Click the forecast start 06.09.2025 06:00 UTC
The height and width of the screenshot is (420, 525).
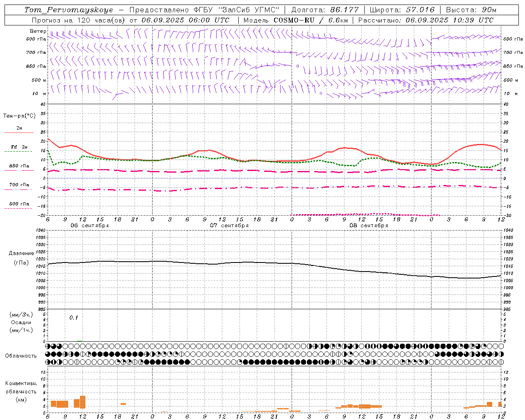coord(185,20)
